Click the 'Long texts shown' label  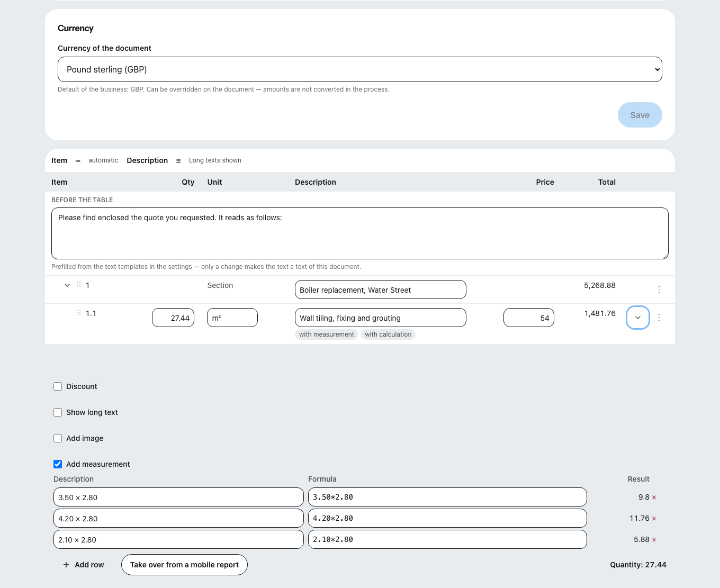[215, 160]
